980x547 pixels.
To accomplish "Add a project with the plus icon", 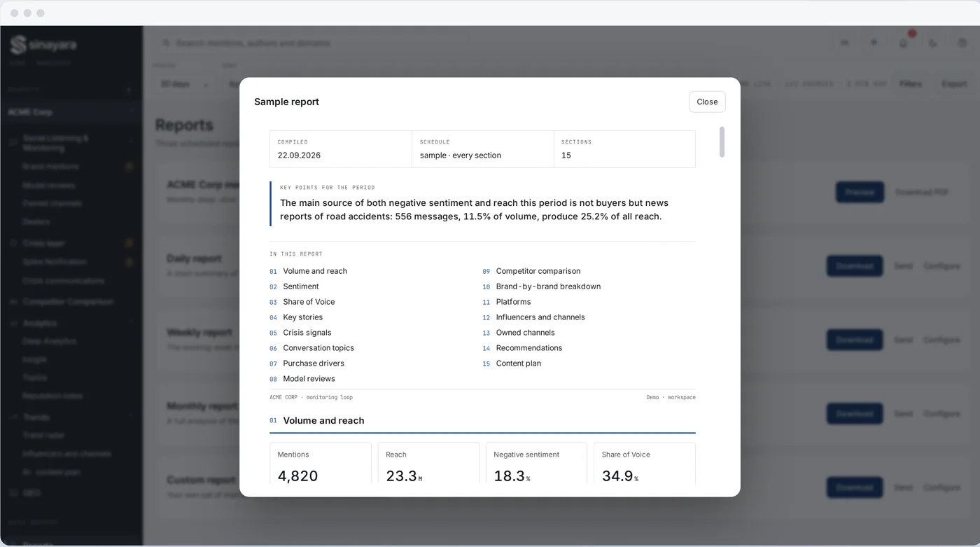I will pos(129,90).
